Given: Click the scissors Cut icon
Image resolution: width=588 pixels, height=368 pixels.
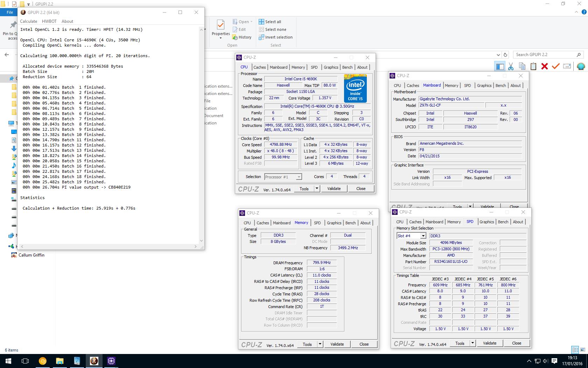Looking at the screenshot, I should 511,66.
